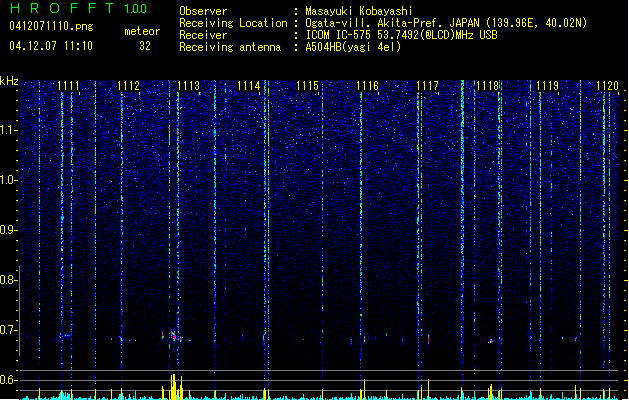Click the 0.9 kHz axis label
Viewport: 629px width, 400px height.
pyautogui.click(x=8, y=230)
